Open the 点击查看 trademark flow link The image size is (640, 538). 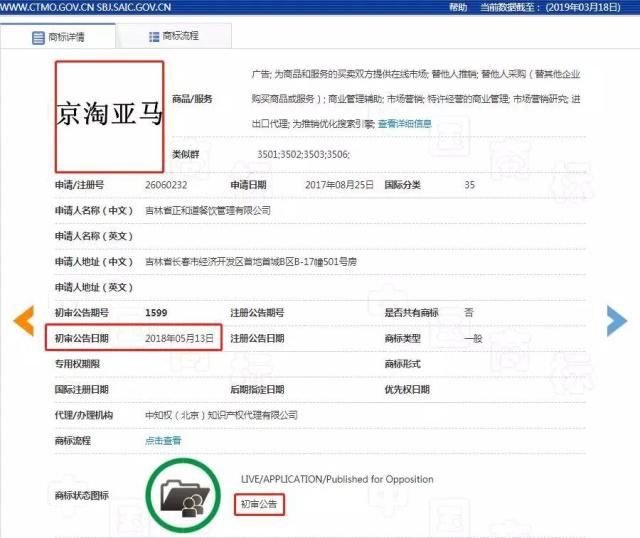163,440
